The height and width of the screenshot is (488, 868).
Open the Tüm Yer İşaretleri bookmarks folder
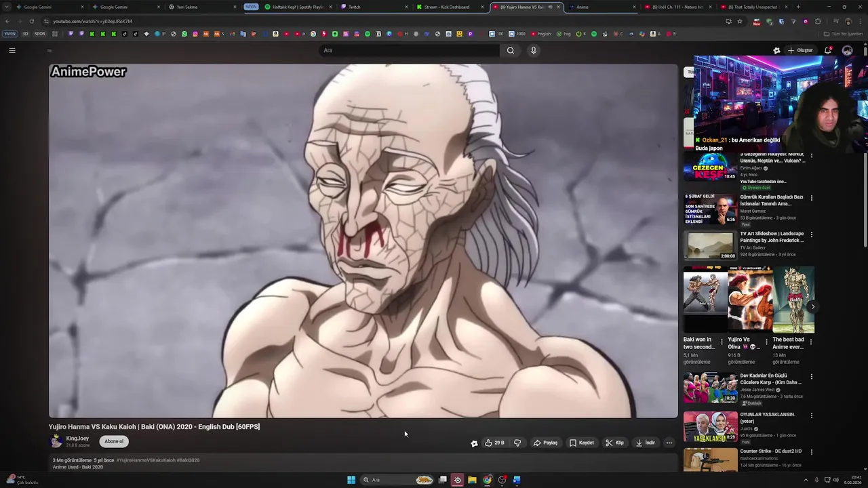844,34
